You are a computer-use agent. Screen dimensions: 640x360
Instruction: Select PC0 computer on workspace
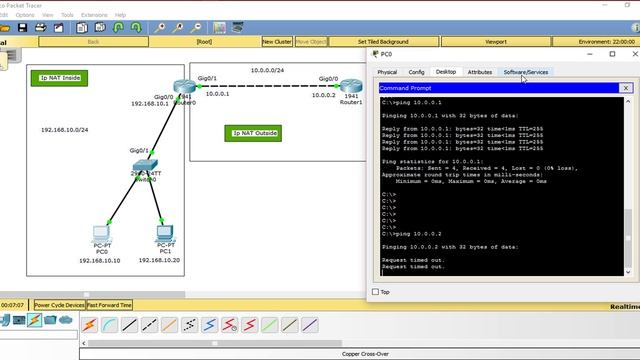[101, 234]
